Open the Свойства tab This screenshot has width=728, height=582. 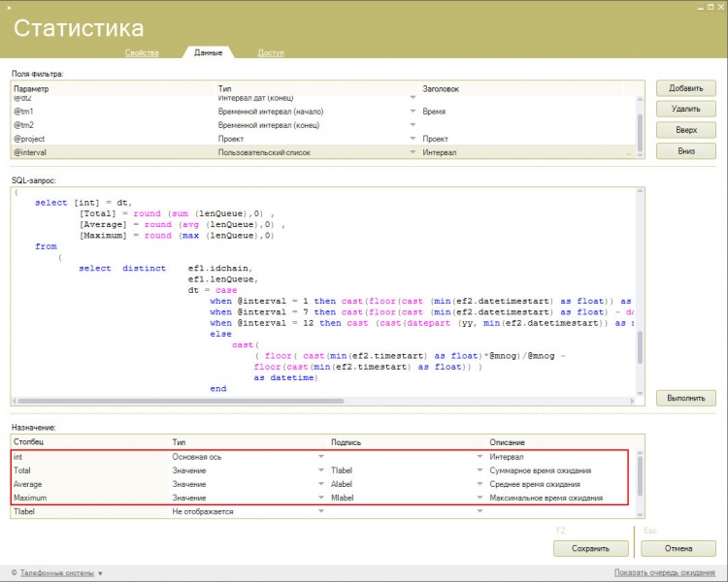click(142, 52)
